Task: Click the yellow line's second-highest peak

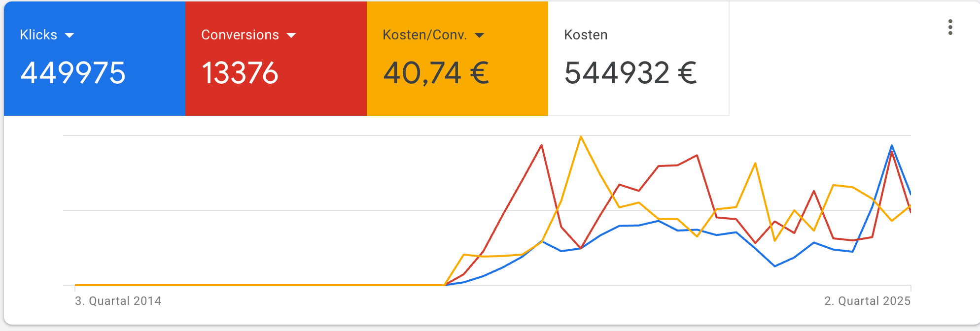Action: [x=755, y=164]
